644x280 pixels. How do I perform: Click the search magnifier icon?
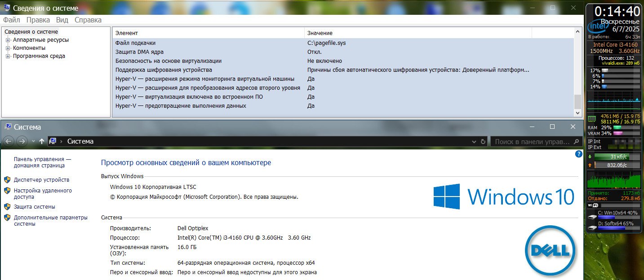pos(577,142)
